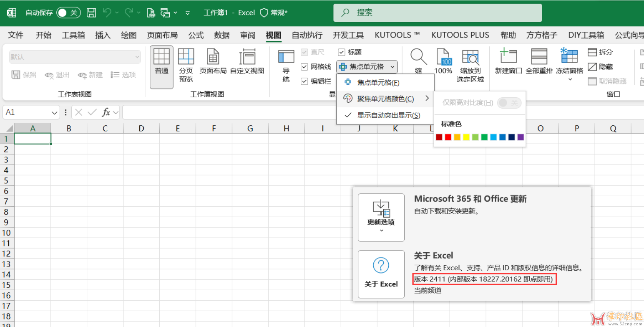This screenshot has height=327, width=644.
Task: Click the Save icon in the title bar
Action: pos(91,13)
